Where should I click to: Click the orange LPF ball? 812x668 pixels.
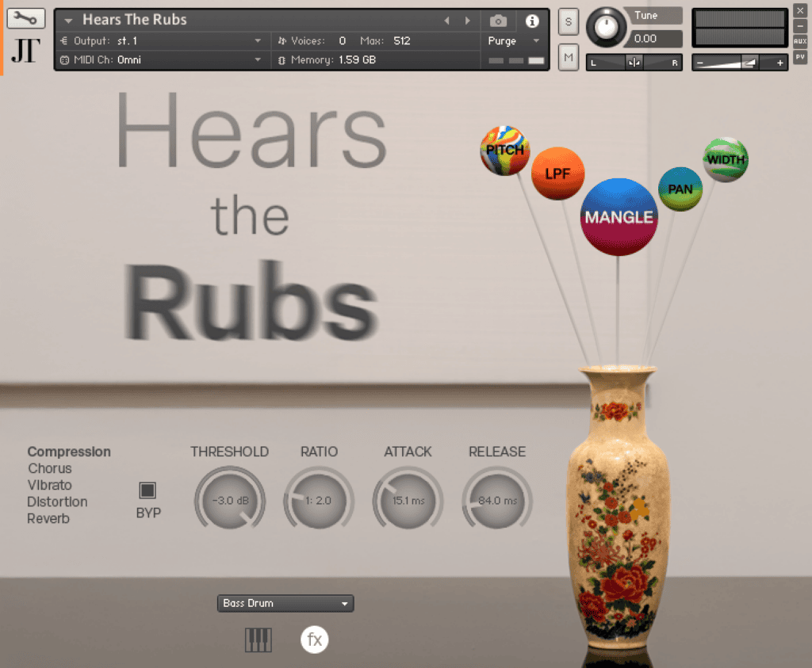(x=557, y=174)
